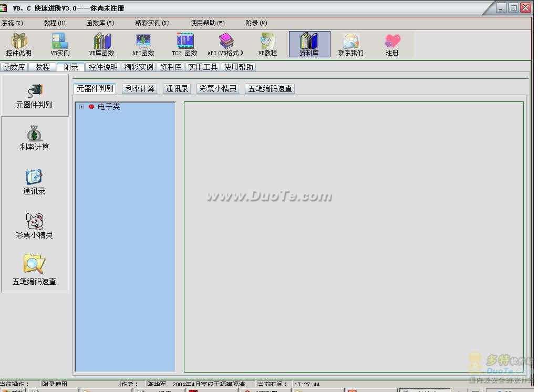The image size is (538, 392).
Task: Open the TC2 函数 toolbar icon
Action: [184, 42]
